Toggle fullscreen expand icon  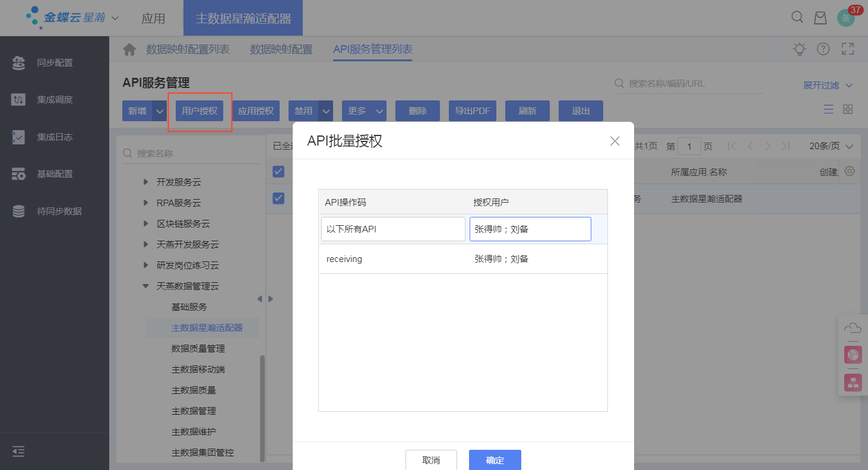coord(848,49)
